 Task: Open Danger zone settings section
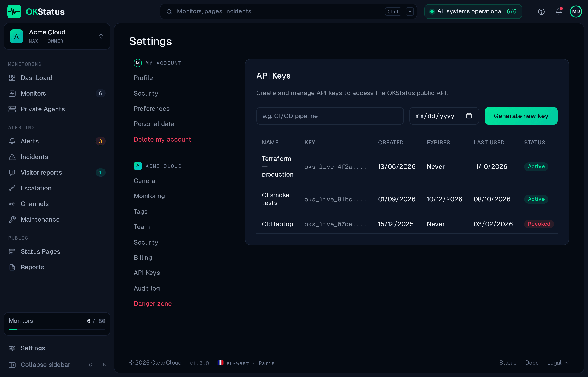(x=153, y=304)
